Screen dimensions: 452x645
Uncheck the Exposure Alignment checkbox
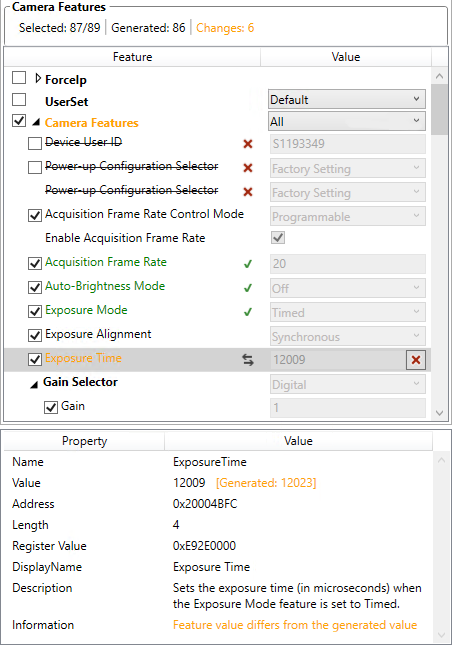[x=35, y=336]
